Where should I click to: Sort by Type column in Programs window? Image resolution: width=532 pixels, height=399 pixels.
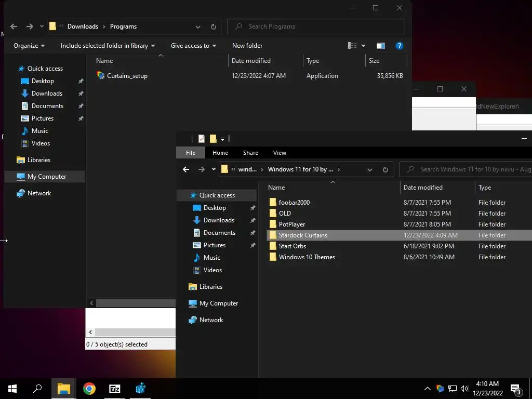[313, 61]
